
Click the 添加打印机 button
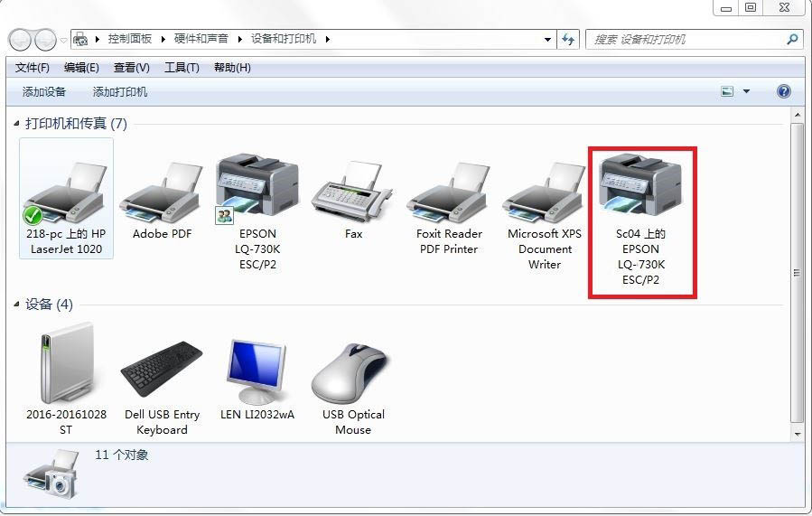coord(120,91)
